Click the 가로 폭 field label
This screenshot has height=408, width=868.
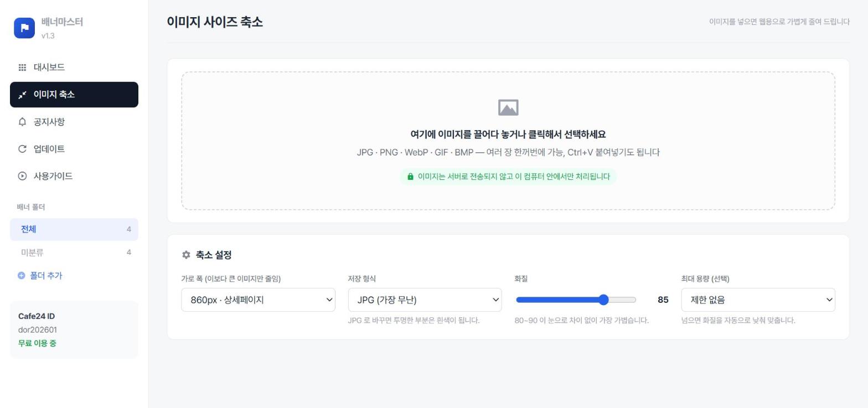coord(231,278)
